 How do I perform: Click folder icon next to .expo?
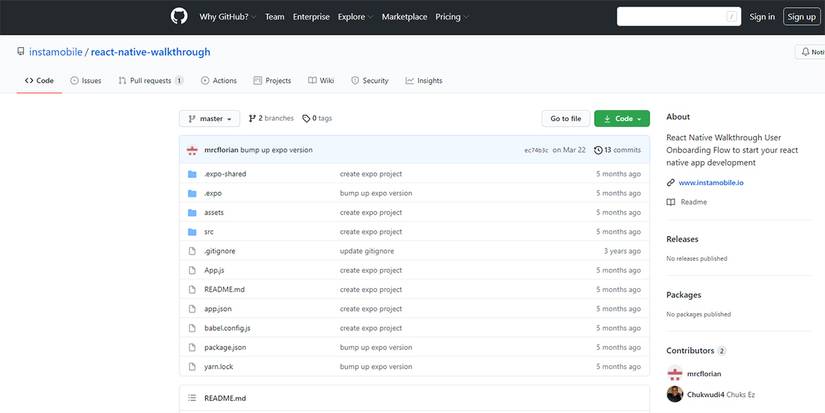192,194
